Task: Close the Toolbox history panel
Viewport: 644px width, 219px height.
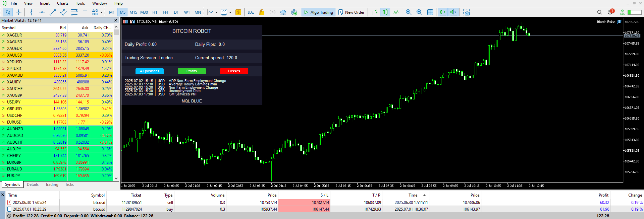Action: coord(3,195)
